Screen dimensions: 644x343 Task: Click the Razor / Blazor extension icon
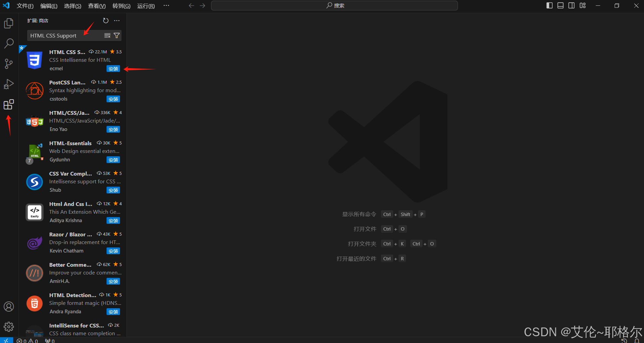click(34, 243)
